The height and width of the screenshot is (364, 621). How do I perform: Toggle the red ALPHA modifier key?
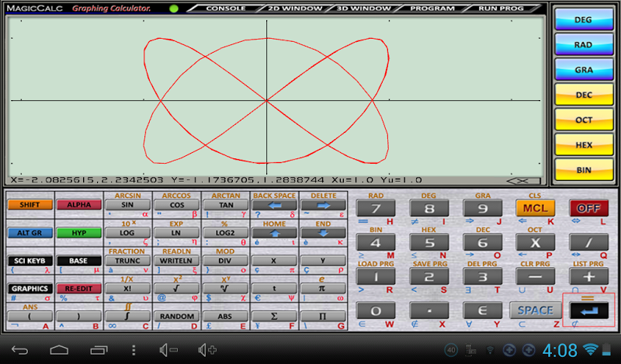(79, 205)
